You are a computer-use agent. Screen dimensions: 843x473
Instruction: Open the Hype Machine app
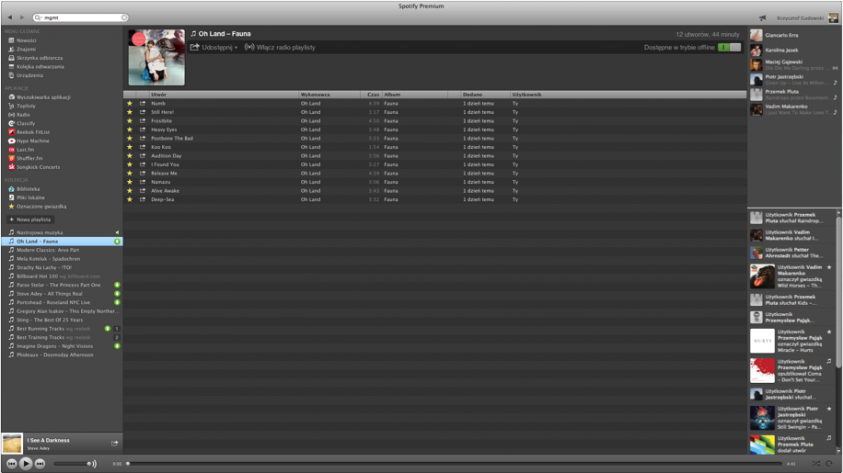[32, 141]
